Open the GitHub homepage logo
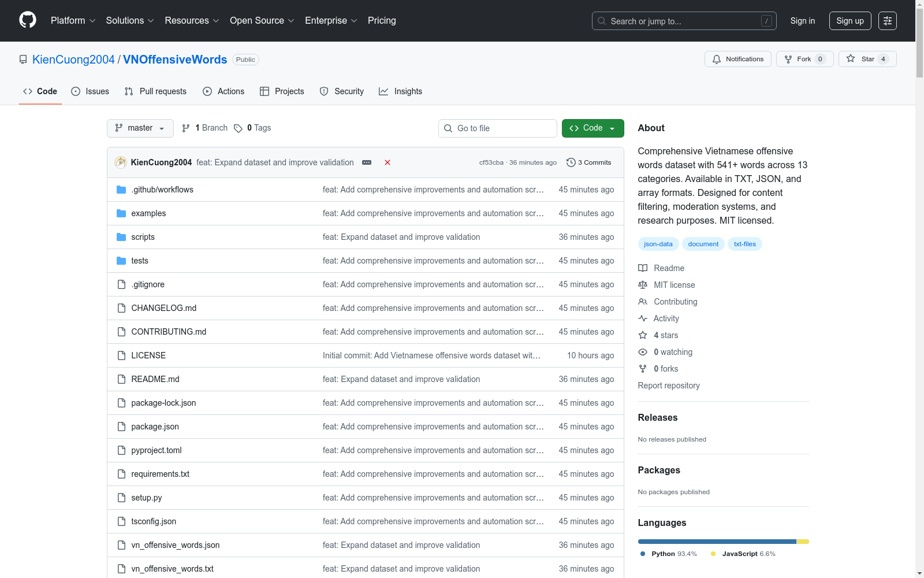This screenshot has height=578, width=924. coord(28,20)
